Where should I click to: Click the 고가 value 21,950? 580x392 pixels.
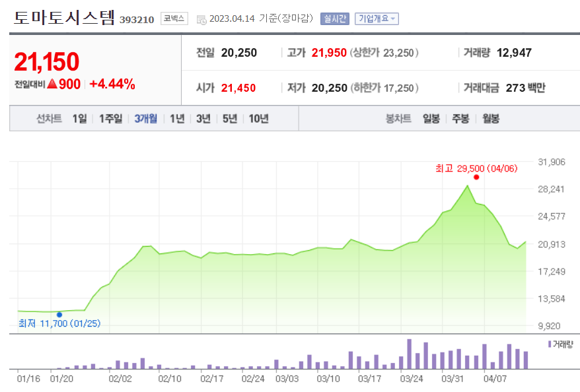click(329, 53)
